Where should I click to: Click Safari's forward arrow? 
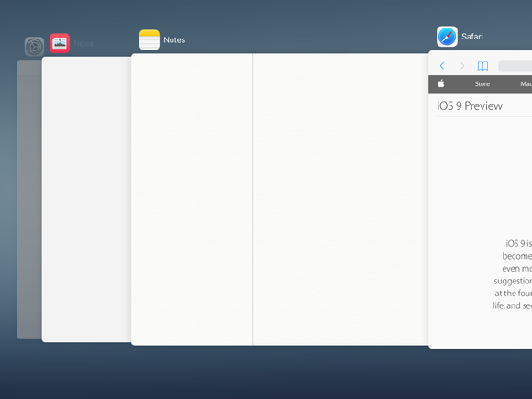[x=462, y=66]
